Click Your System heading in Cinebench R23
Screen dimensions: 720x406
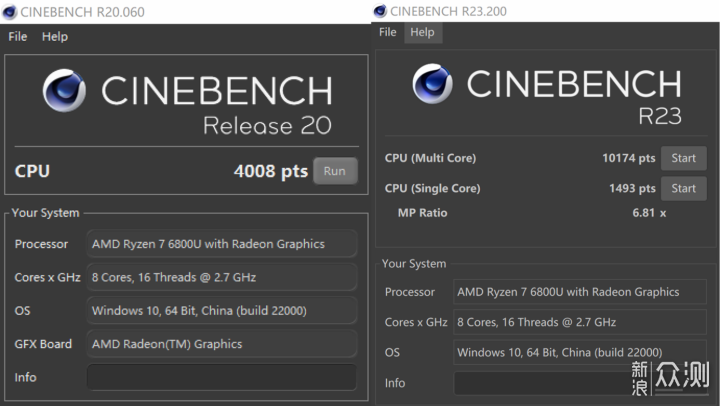pos(414,264)
